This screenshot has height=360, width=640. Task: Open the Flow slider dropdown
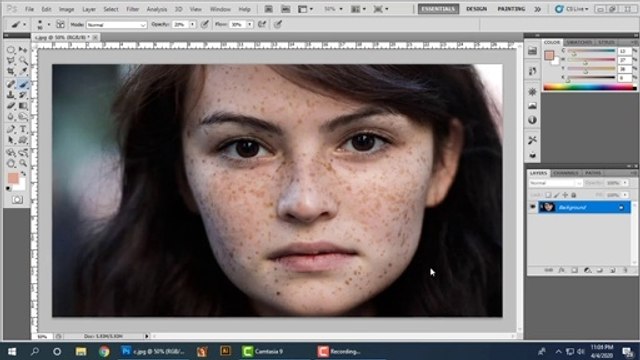249,25
